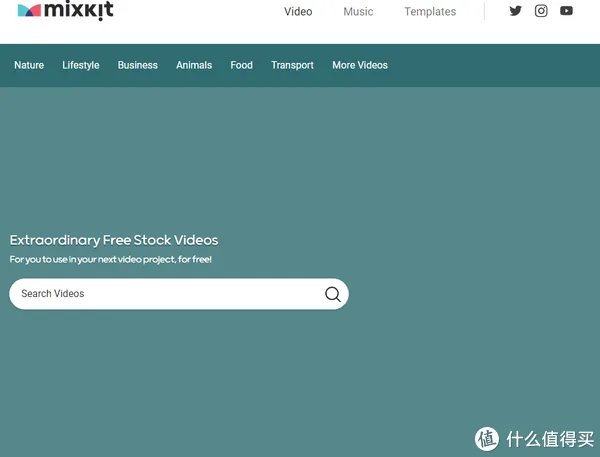Focus the Search Videos input field
Screen dimensions: 600x457
[x=160, y=294]
